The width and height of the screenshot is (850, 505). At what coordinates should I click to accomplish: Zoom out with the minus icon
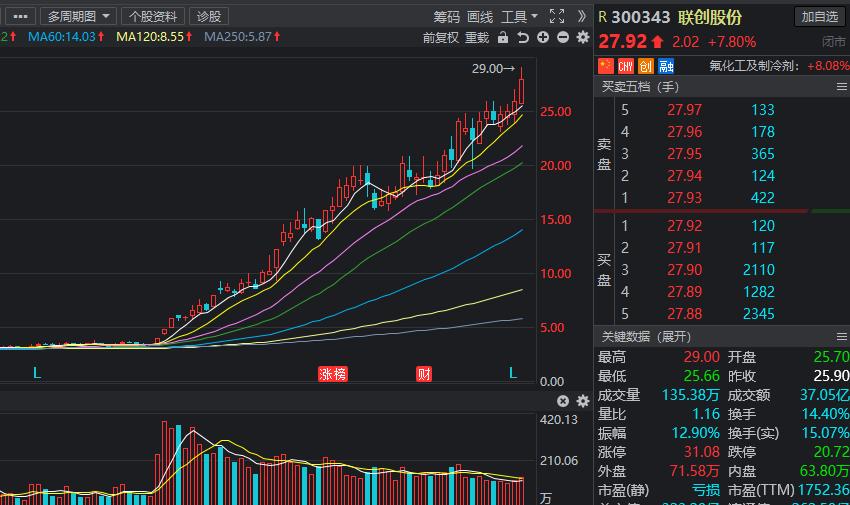[563, 37]
